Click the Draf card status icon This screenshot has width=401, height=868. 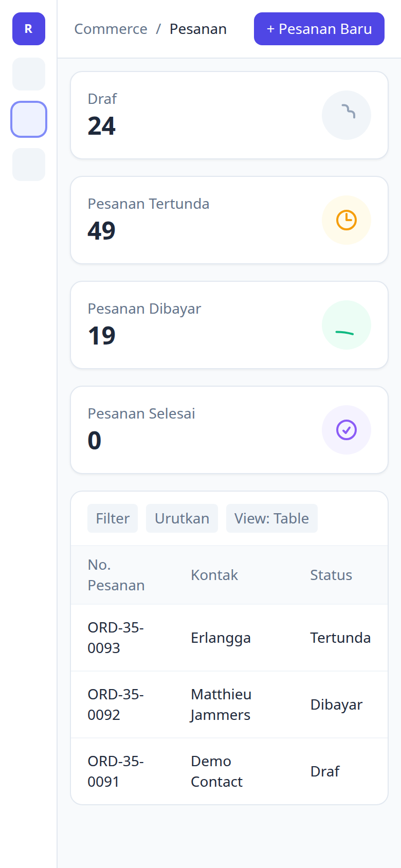(347, 115)
